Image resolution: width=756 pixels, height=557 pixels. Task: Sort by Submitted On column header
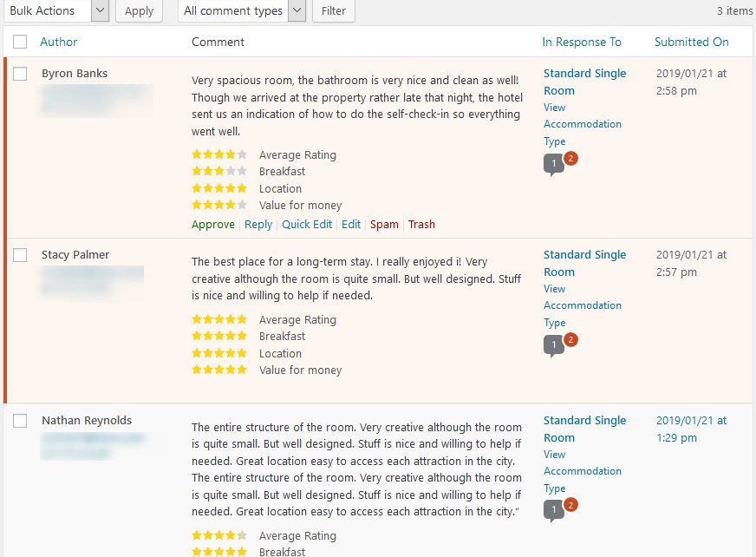pyautogui.click(x=691, y=42)
